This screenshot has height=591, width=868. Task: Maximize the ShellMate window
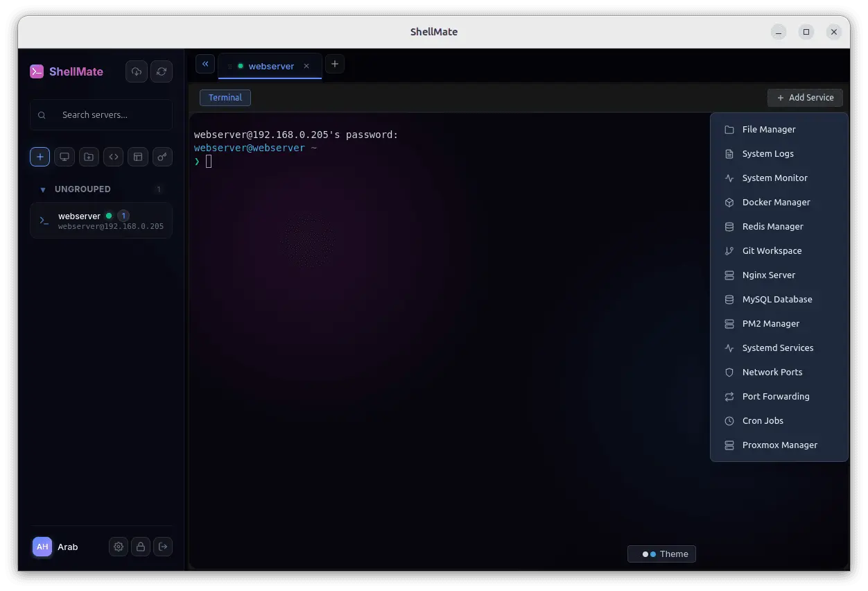[x=806, y=32]
